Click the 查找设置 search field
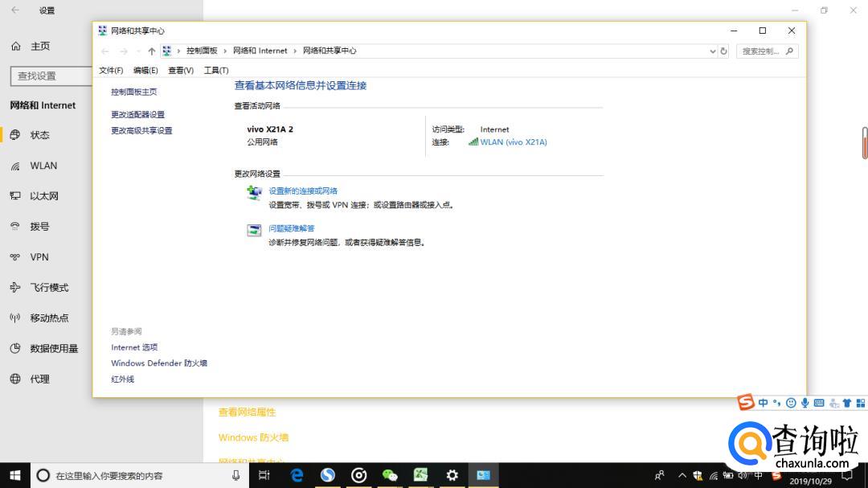This screenshot has height=488, width=868. point(51,76)
